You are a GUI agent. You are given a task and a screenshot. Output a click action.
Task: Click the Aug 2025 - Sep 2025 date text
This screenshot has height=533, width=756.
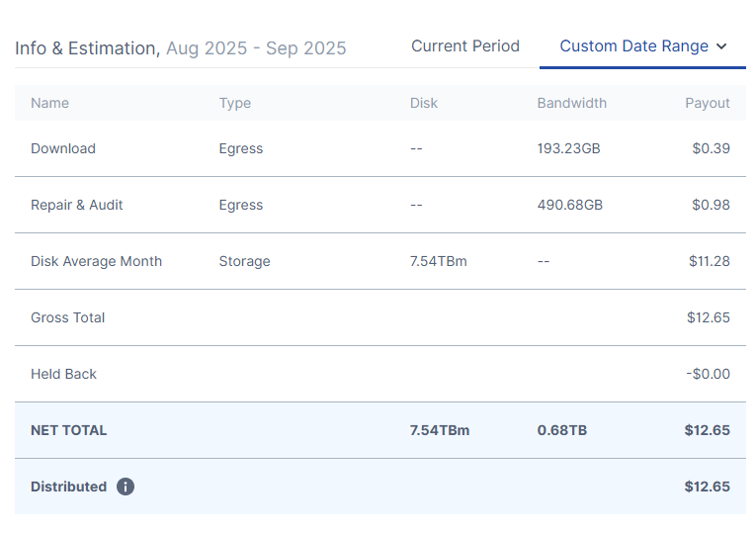(x=256, y=48)
